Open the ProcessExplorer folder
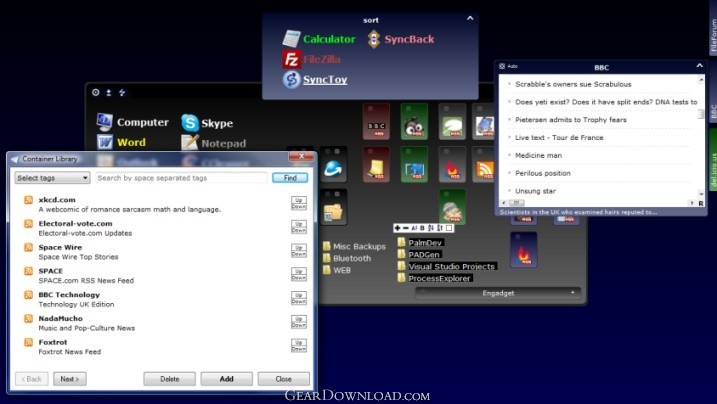The height and width of the screenshot is (404, 717). pos(434,278)
